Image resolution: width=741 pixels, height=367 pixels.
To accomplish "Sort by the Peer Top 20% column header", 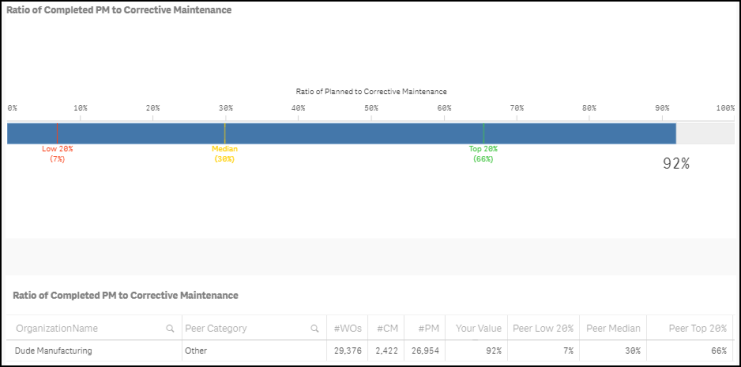I will coord(698,329).
